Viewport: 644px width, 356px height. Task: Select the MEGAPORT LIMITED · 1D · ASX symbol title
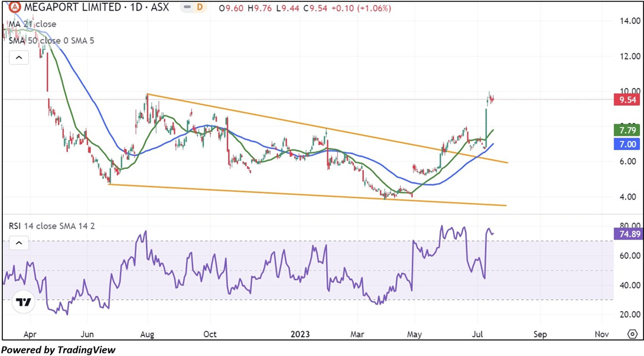pyautogui.click(x=96, y=8)
